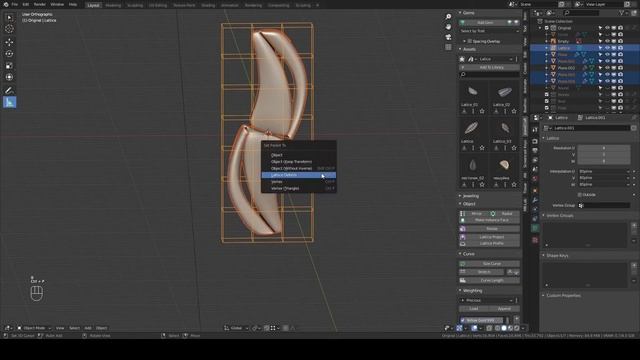640x360 pixels.
Task: Open the Object properties tab
Action: tap(535, 191)
